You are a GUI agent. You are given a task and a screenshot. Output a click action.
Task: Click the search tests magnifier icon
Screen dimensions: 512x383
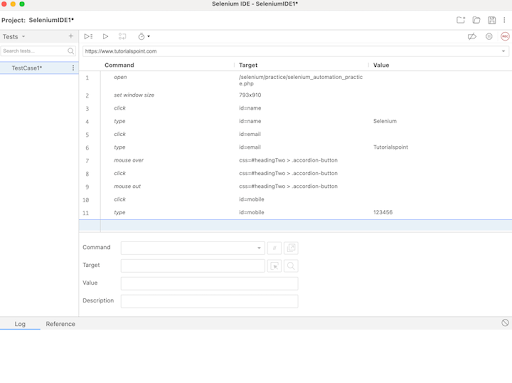tap(71, 51)
